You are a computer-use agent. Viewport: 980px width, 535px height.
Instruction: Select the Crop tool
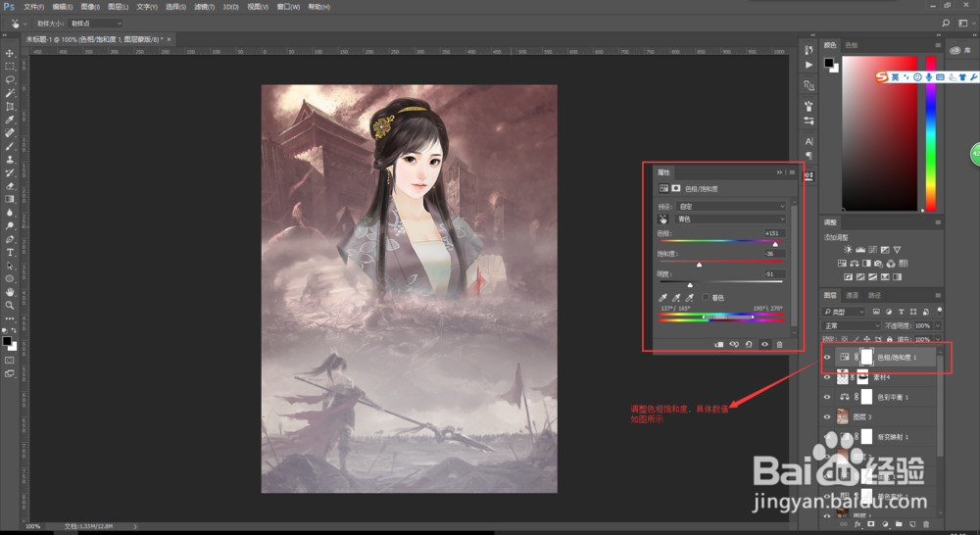pyautogui.click(x=10, y=106)
